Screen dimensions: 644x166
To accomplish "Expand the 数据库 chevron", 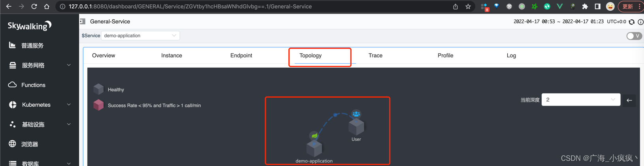I will point(69,163).
